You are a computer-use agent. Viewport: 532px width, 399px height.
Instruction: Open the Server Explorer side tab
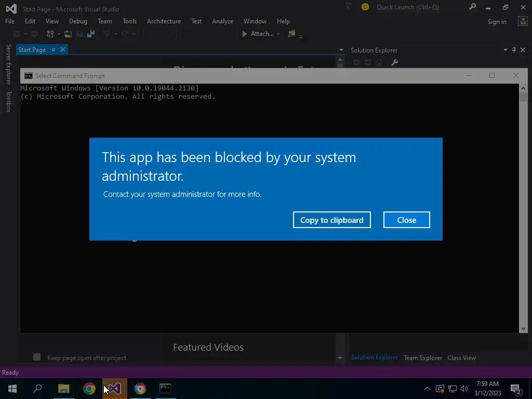coord(9,64)
